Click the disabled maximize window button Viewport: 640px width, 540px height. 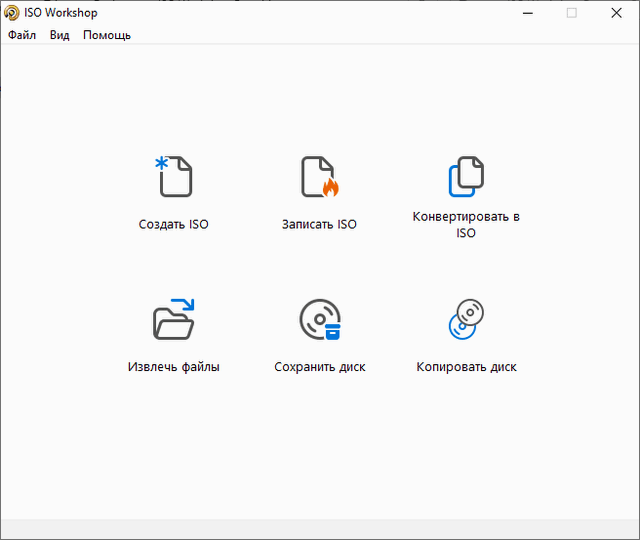click(572, 13)
